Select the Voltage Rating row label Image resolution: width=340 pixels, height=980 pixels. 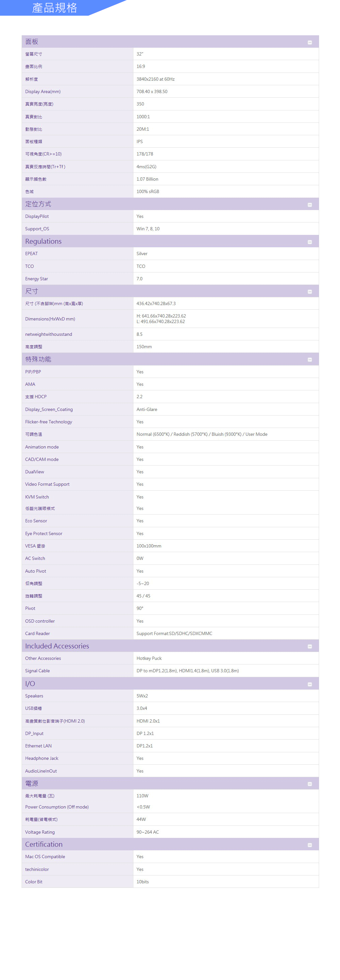coord(40,832)
